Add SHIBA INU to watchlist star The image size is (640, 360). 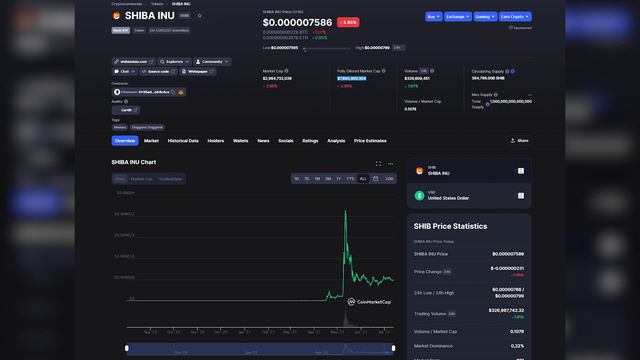(x=200, y=16)
